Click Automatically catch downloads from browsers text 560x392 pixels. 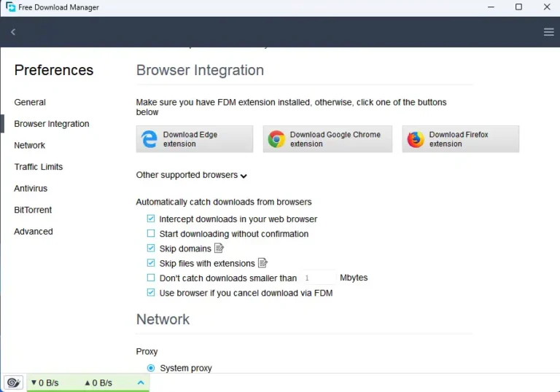click(224, 202)
